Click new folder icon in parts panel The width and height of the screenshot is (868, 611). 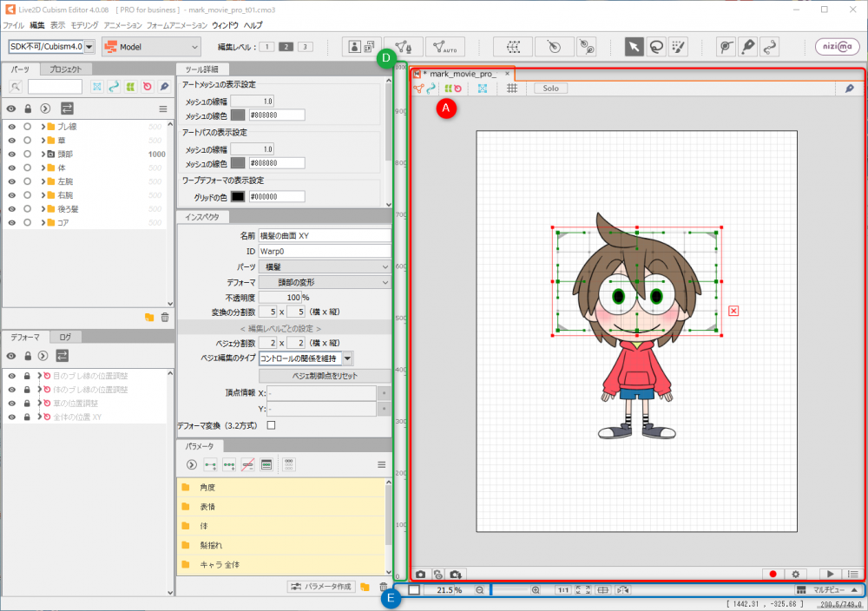(x=149, y=318)
